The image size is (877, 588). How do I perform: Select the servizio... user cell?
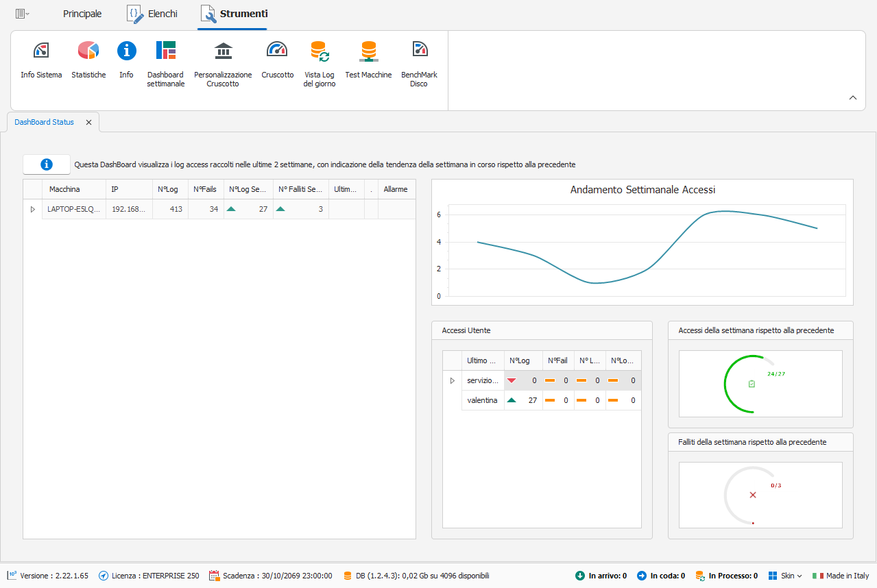pos(483,380)
